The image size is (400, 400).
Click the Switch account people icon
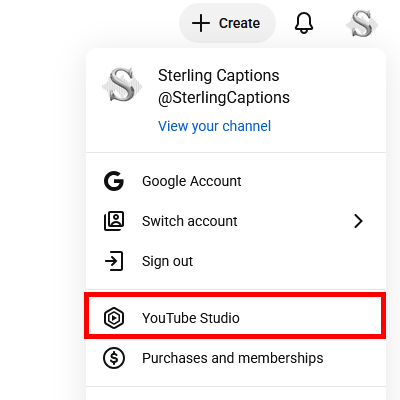pos(114,221)
